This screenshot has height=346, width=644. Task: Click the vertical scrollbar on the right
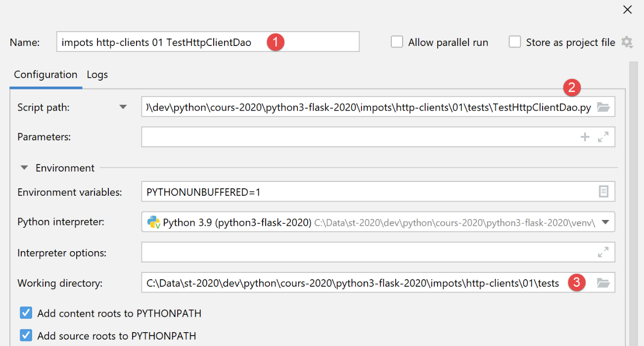click(633, 198)
